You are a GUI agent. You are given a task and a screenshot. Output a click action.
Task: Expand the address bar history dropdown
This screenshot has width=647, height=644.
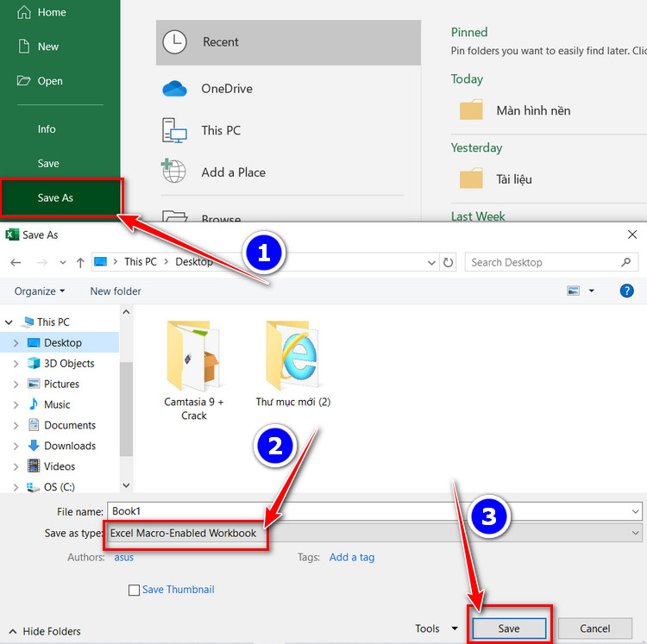pos(431,263)
